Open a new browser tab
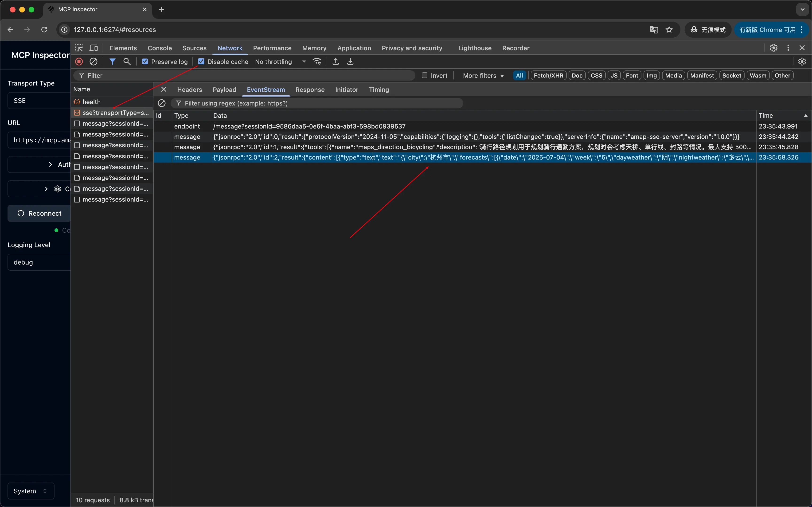The image size is (812, 507). (x=162, y=9)
